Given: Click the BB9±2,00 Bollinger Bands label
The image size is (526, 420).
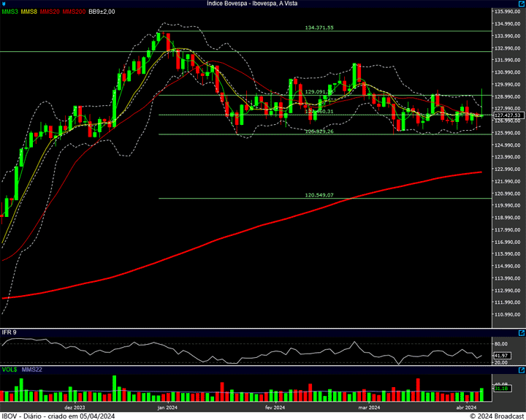Looking at the screenshot, I should [x=103, y=12].
